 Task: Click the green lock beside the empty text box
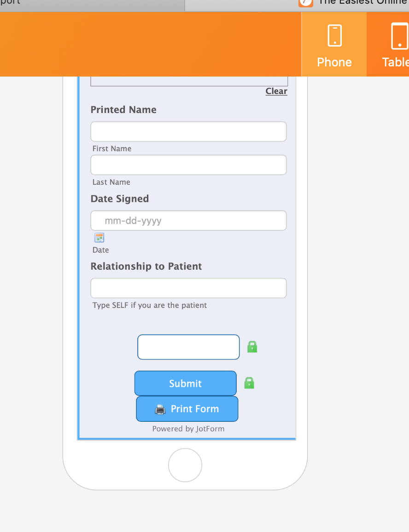252,347
